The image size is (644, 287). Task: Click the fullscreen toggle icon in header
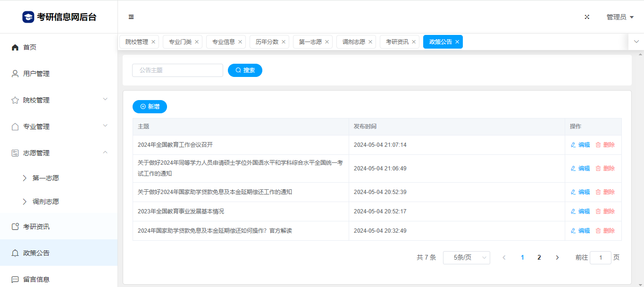(x=587, y=17)
